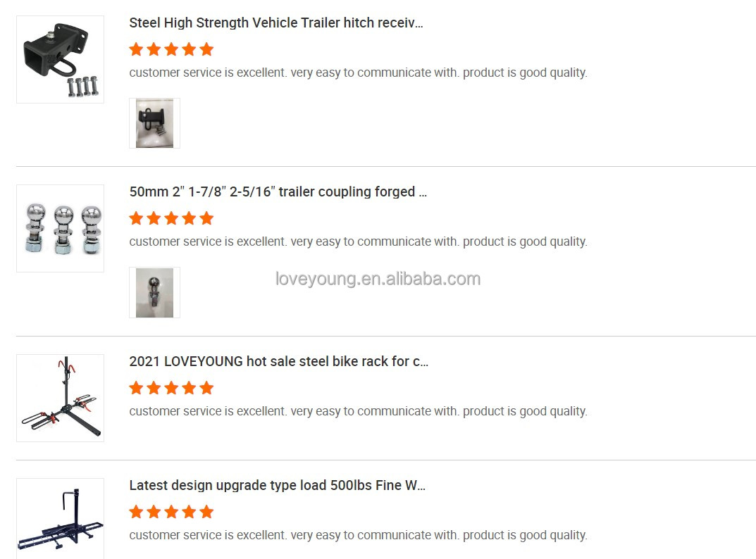The image size is (756, 559).
Task: Select the review text under the bike rack title
Action: coord(358,411)
